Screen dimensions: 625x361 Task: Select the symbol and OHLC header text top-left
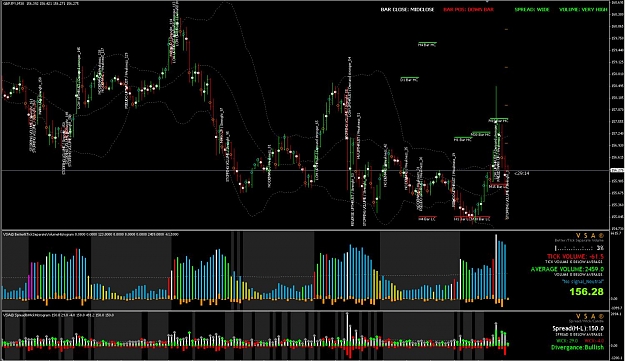40,3
